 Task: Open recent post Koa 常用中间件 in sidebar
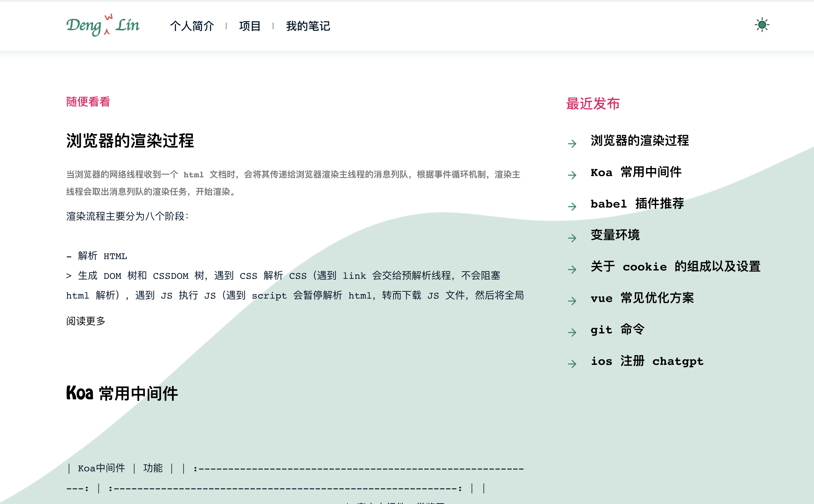[x=636, y=172]
